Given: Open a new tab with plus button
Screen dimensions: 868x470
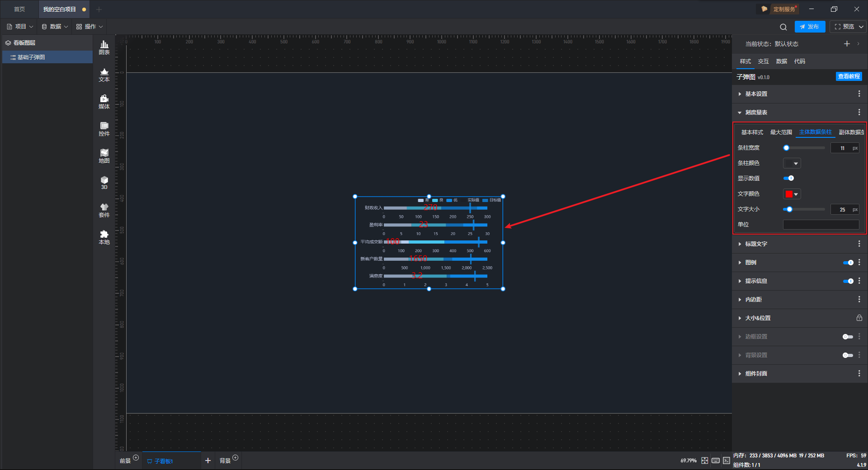Looking at the screenshot, I should click(99, 9).
